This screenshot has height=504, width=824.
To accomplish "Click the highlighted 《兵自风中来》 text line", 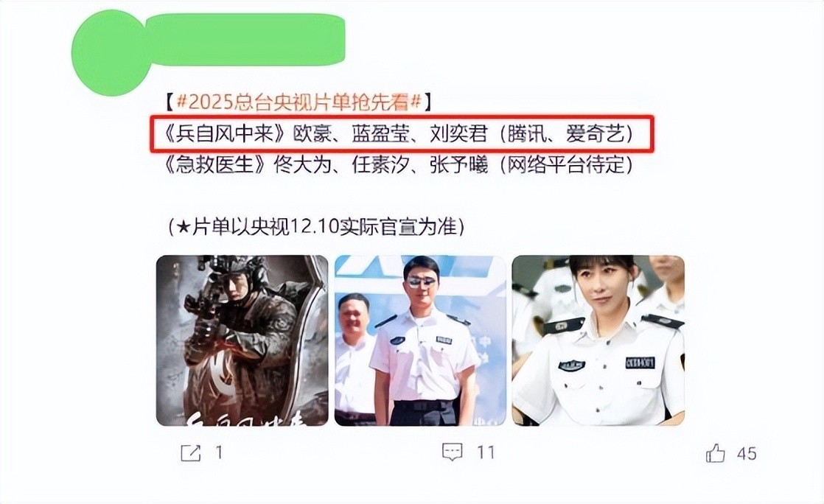I will [402, 135].
